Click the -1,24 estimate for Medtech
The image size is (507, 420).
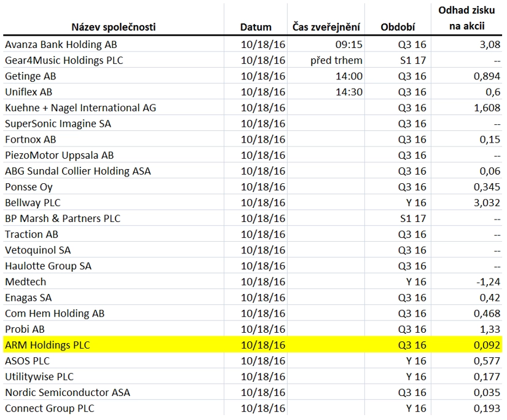(488, 282)
